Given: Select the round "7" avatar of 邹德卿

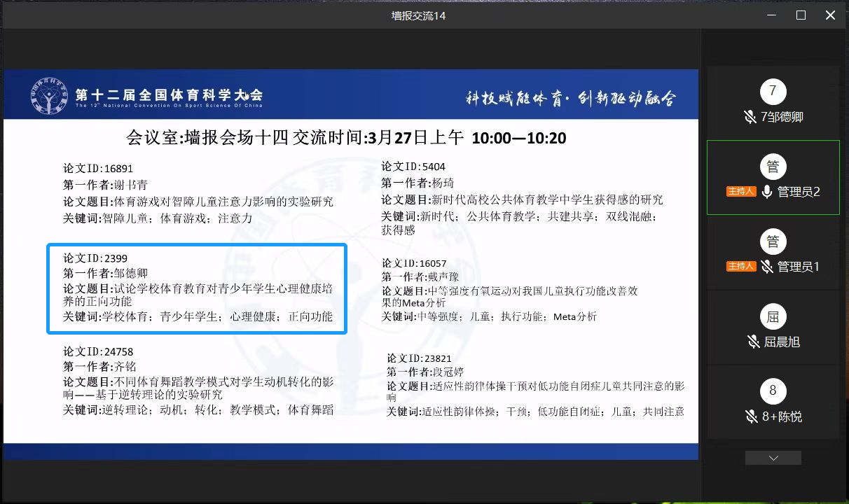Looking at the screenshot, I should click(x=773, y=92).
